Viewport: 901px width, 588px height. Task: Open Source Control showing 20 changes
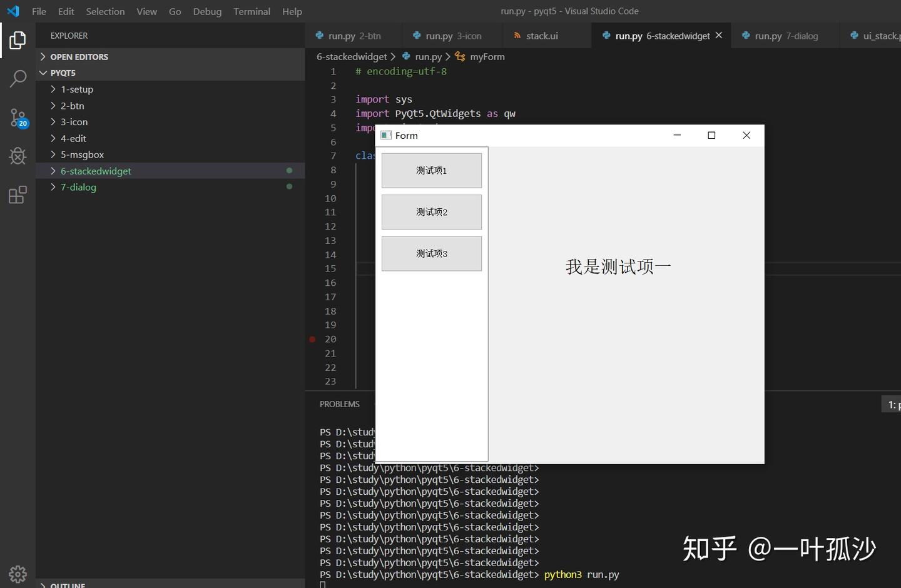click(17, 118)
